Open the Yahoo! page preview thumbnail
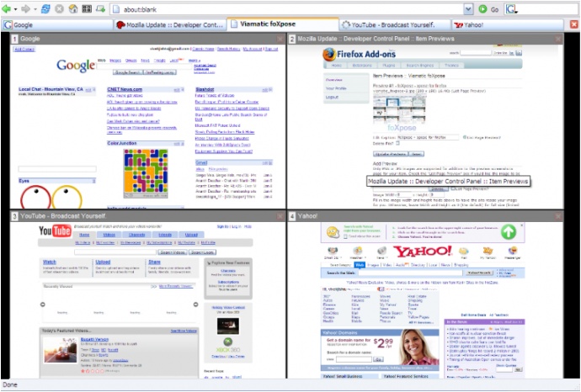Image resolution: width=581 pixels, height=392 pixels. (x=425, y=299)
